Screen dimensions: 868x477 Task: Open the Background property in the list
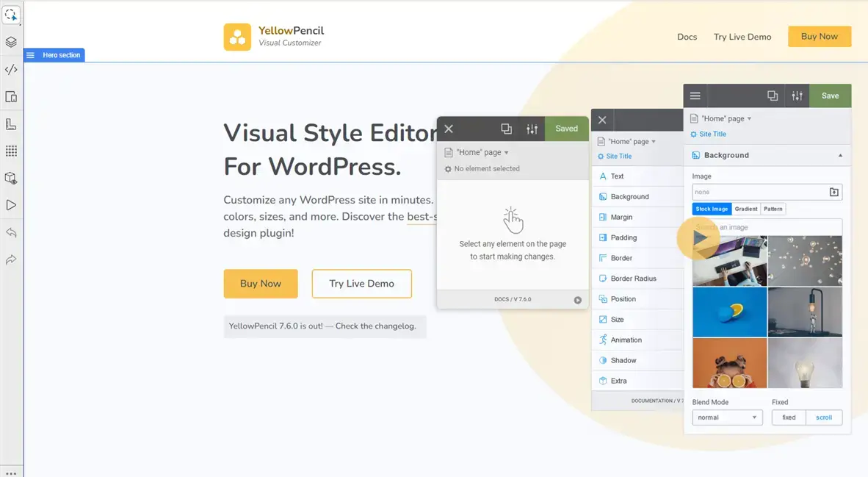[x=637, y=197]
